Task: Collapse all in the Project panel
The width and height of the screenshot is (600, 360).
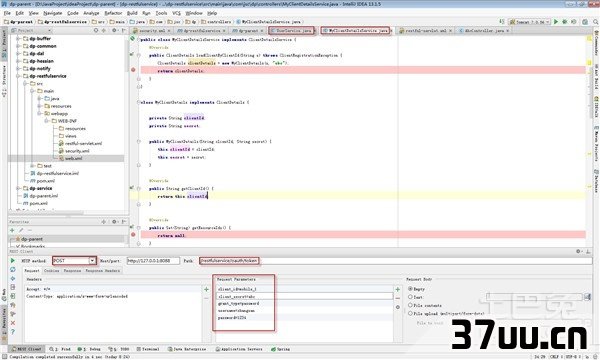Action: coord(104,30)
